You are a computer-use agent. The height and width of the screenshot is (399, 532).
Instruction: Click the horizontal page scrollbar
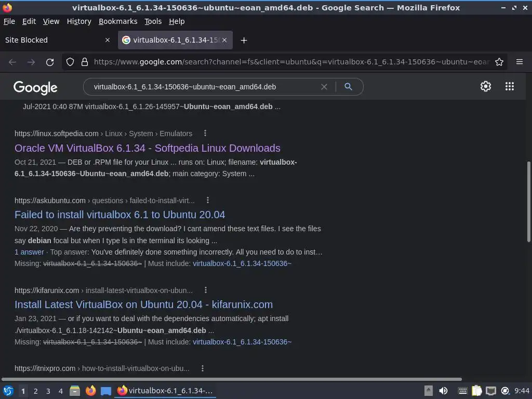pyautogui.click(x=231, y=379)
